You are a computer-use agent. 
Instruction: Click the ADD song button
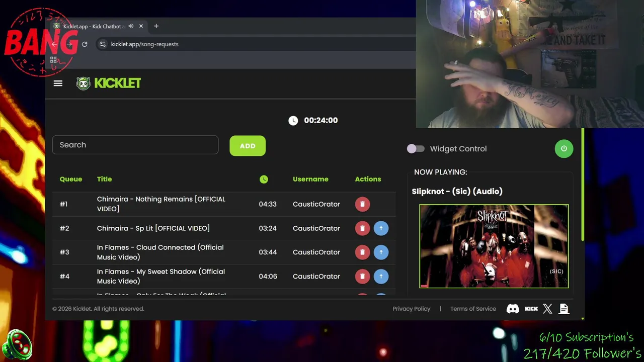pos(248,146)
